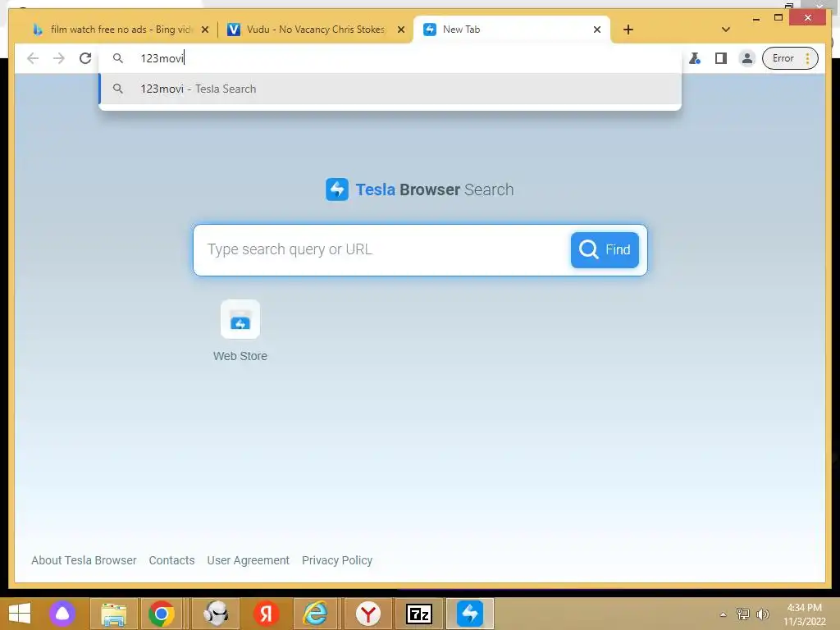Toggle the side panel icon
The height and width of the screenshot is (630, 840).
coord(721,58)
